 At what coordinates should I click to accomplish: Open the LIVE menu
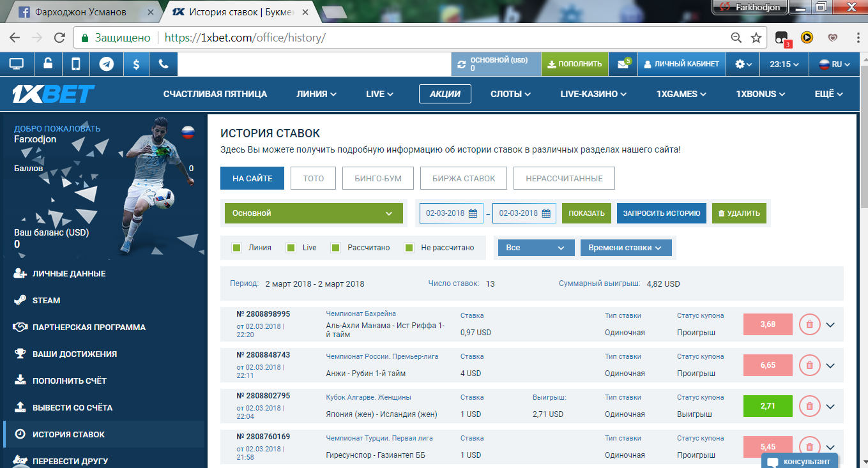[x=380, y=94]
